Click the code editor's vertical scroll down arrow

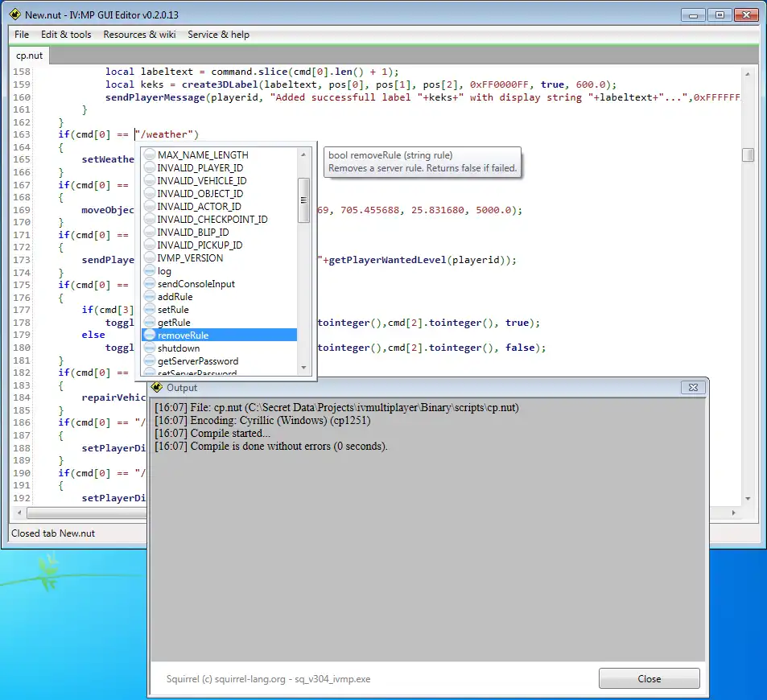coord(748,499)
